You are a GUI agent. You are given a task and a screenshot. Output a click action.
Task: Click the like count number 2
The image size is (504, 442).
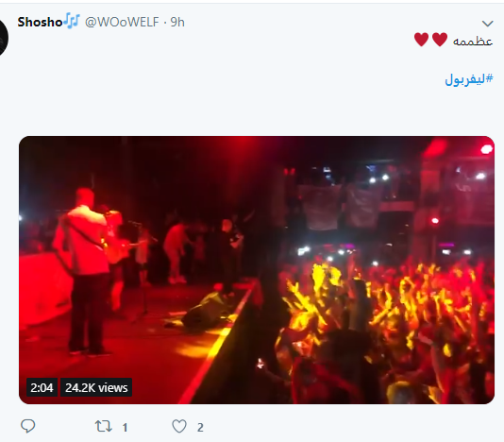(200, 428)
